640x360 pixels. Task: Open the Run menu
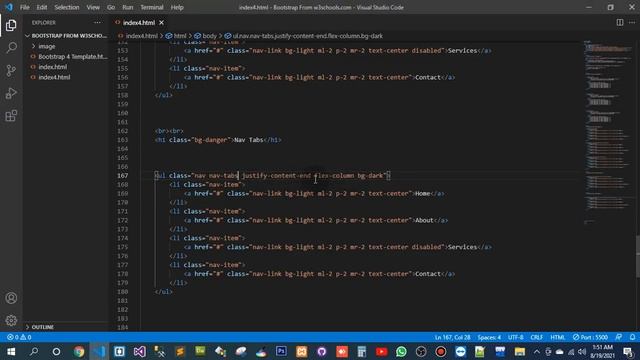click(128, 7)
